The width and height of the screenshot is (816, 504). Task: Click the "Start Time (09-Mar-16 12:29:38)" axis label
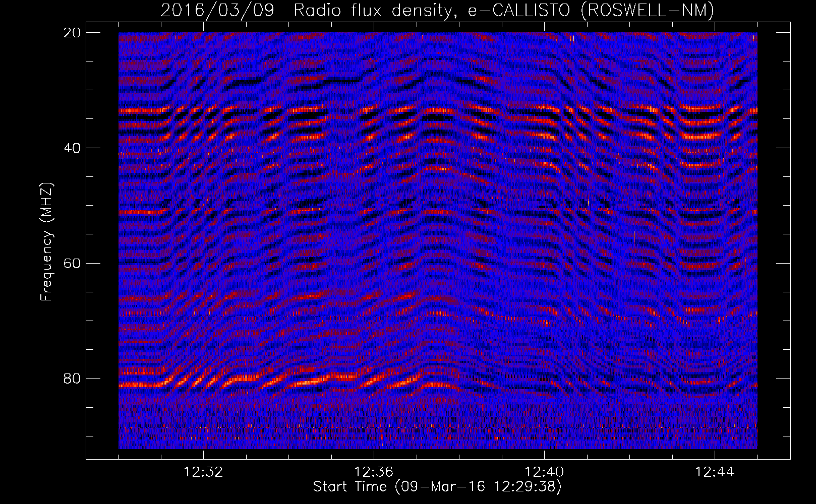(437, 487)
